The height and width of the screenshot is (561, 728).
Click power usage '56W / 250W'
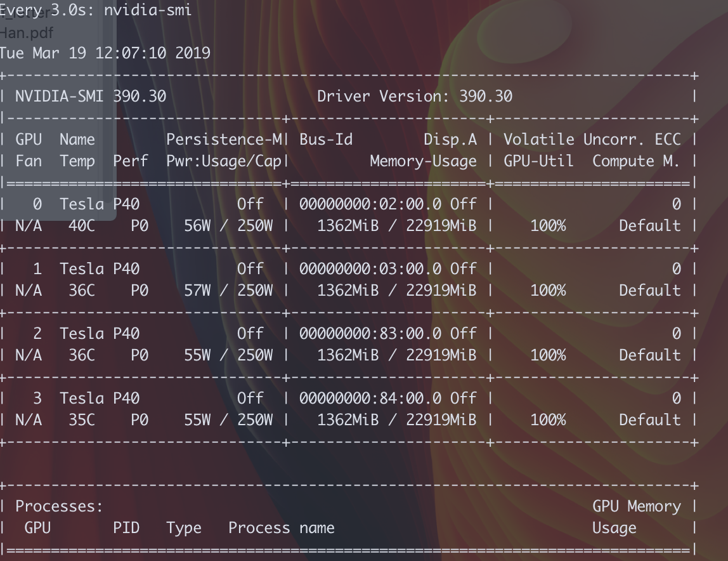pyautogui.click(x=228, y=226)
